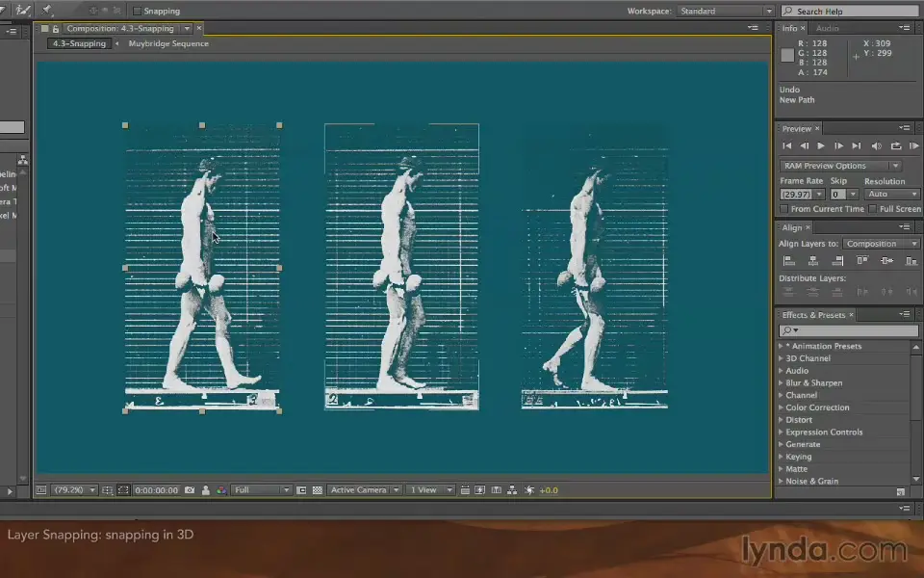Click 4.3-Snapping breadcrumb in comp navigator
This screenshot has width=924, height=578.
click(79, 43)
